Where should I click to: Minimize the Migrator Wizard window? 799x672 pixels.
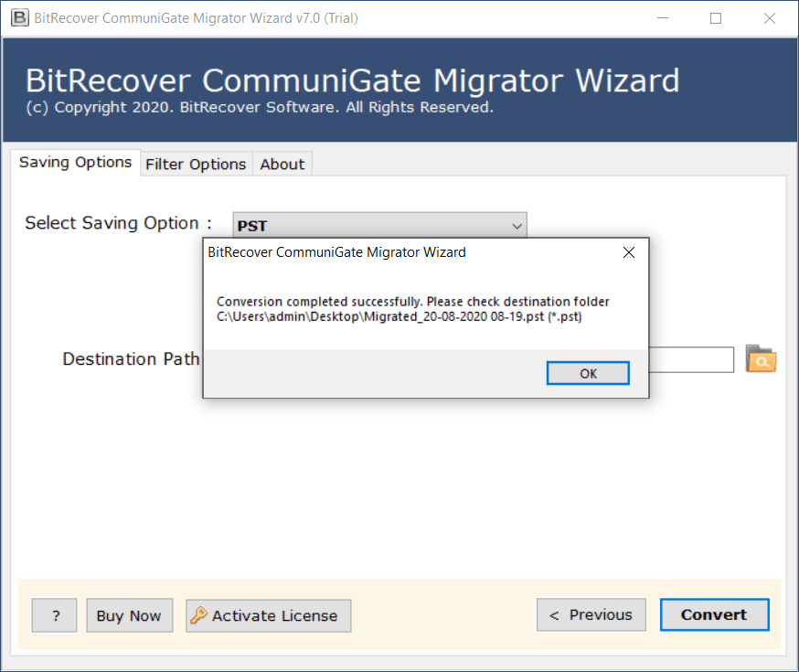coord(663,18)
